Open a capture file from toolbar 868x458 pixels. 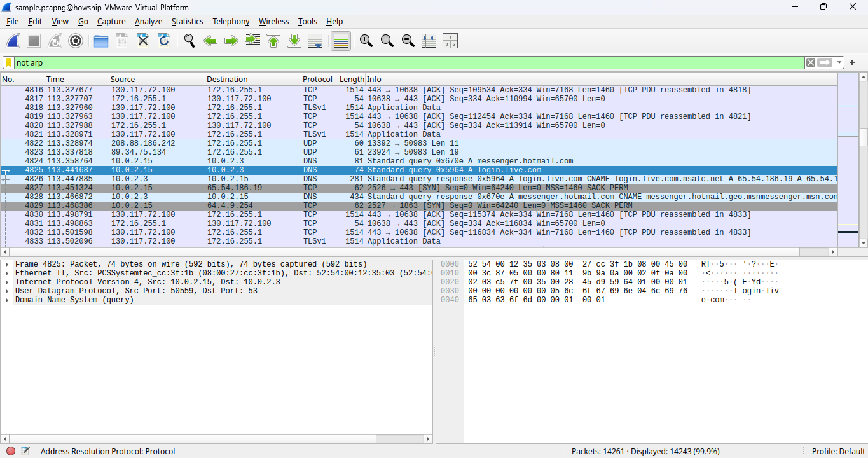click(101, 41)
